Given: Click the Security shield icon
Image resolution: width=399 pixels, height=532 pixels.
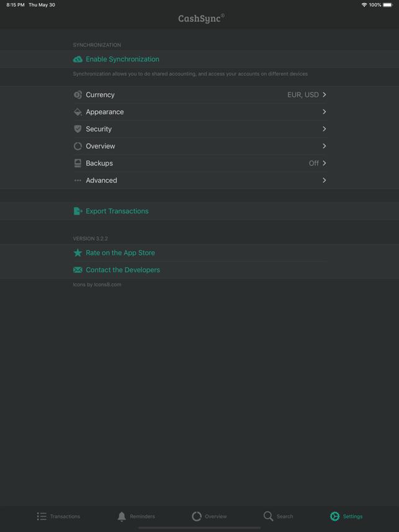Looking at the screenshot, I should (78, 129).
